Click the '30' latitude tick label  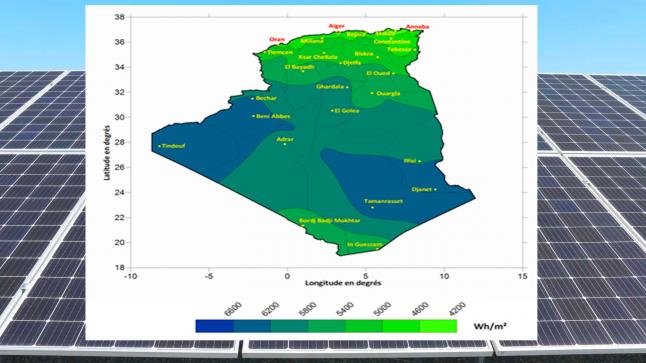coord(119,117)
